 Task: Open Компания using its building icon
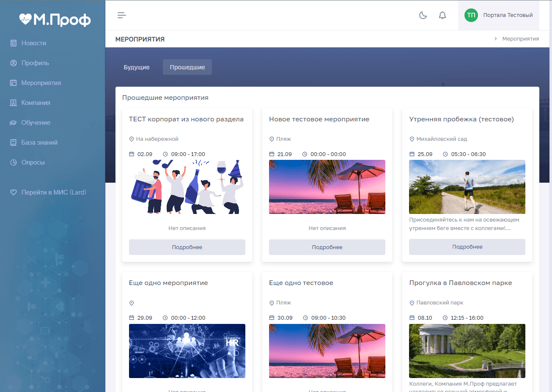[x=13, y=102]
